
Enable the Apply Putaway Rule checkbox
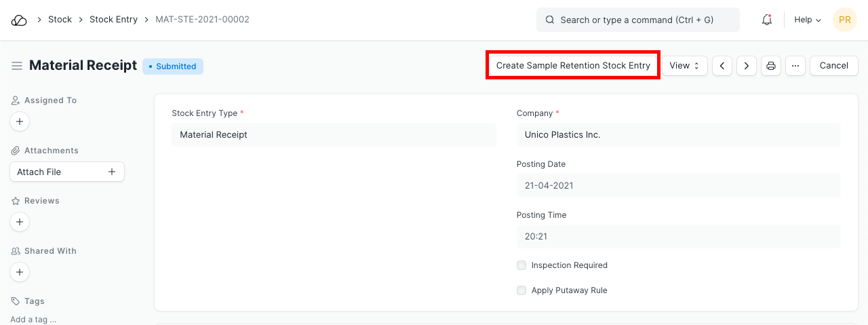pos(521,290)
